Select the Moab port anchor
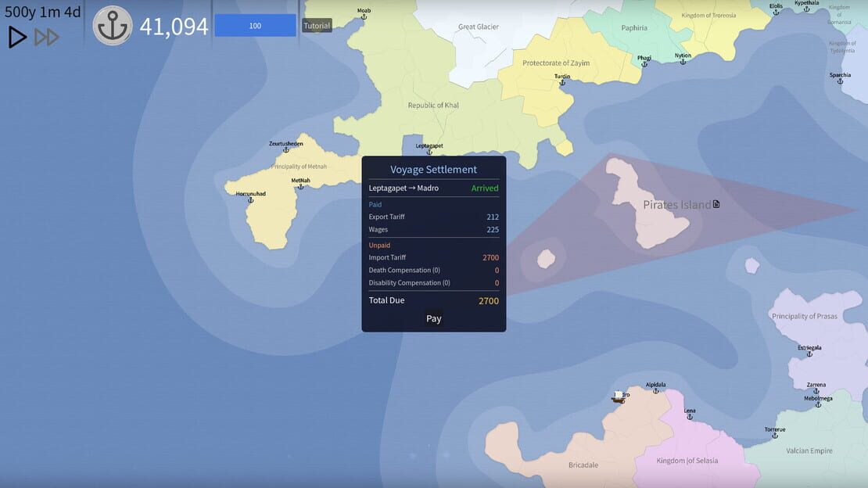868x488 pixels. [x=364, y=17]
